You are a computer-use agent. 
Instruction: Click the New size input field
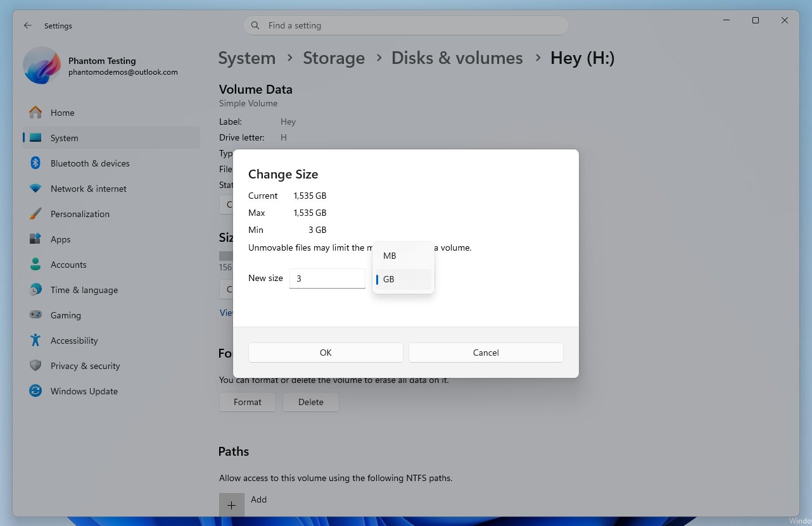tap(327, 279)
